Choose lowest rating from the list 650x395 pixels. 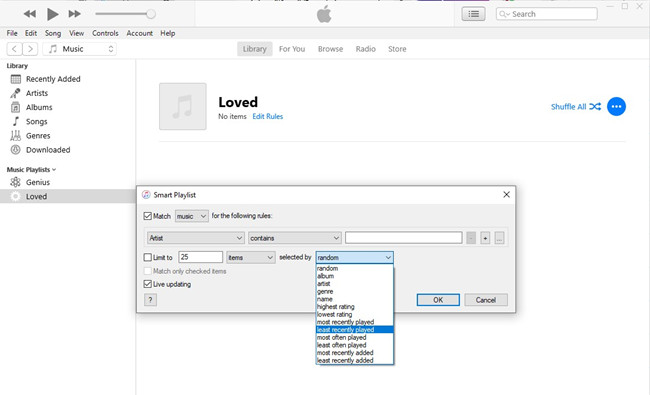click(354, 314)
